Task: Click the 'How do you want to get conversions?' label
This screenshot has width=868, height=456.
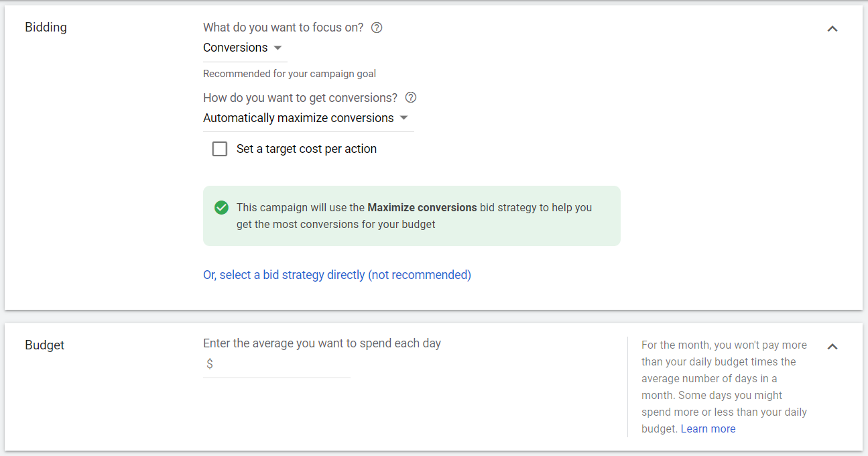Action: [300, 98]
